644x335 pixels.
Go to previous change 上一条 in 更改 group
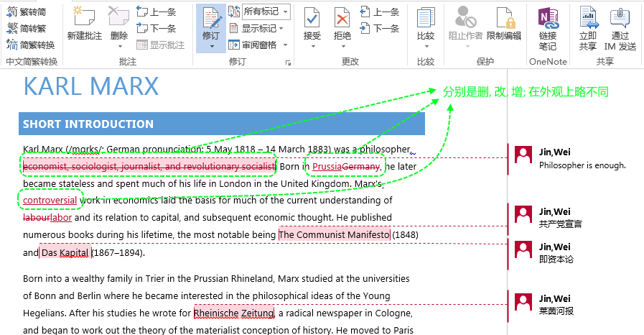(380, 12)
